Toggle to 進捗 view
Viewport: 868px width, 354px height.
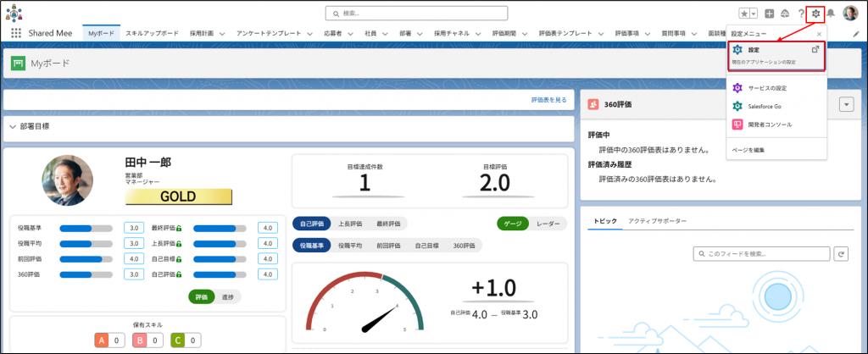click(x=226, y=296)
